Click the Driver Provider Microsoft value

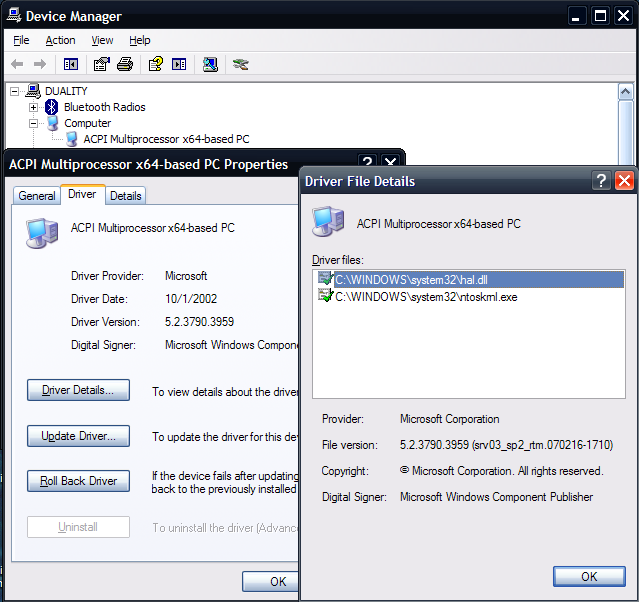coord(186,276)
